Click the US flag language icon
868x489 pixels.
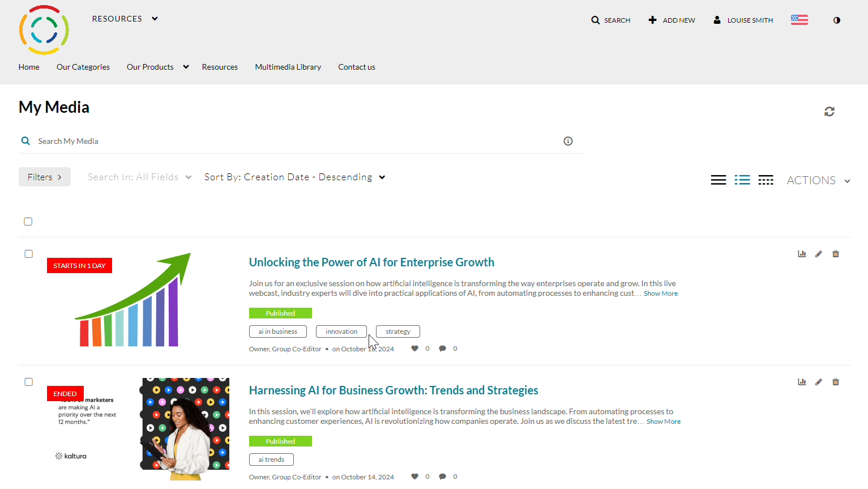click(799, 20)
